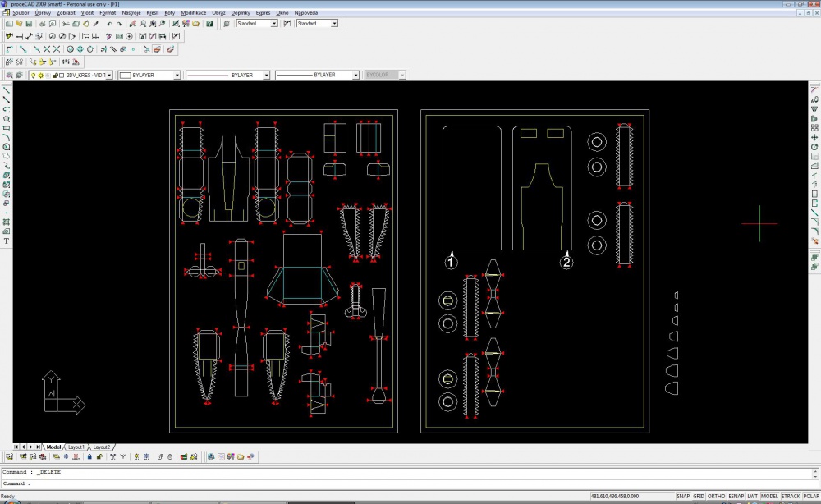Click the BYLAYER color swatch box
This screenshot has width=821, height=504.
(x=125, y=76)
